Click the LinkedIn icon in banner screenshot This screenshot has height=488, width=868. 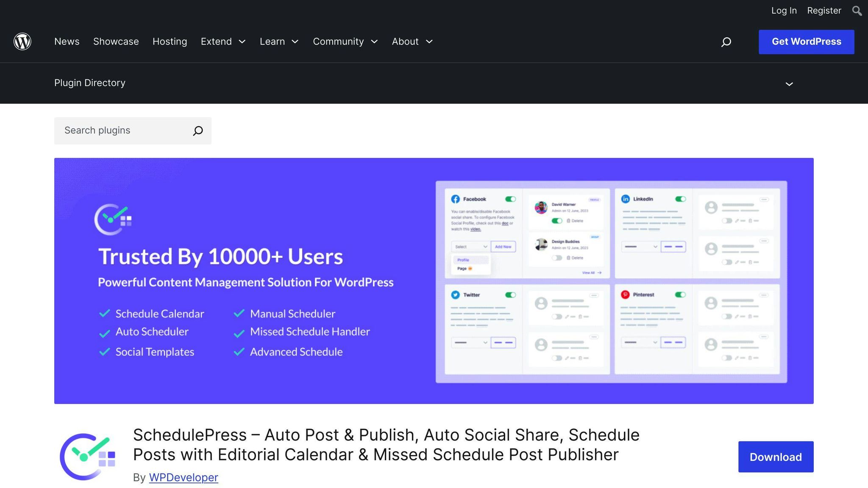tap(626, 199)
